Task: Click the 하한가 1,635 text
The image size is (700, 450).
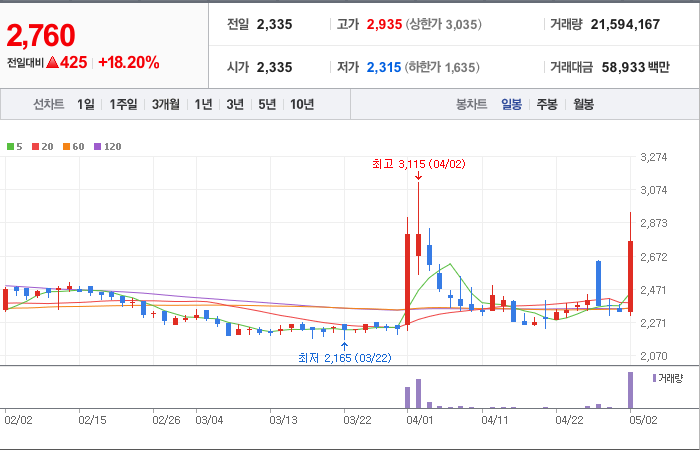Action: [442, 67]
